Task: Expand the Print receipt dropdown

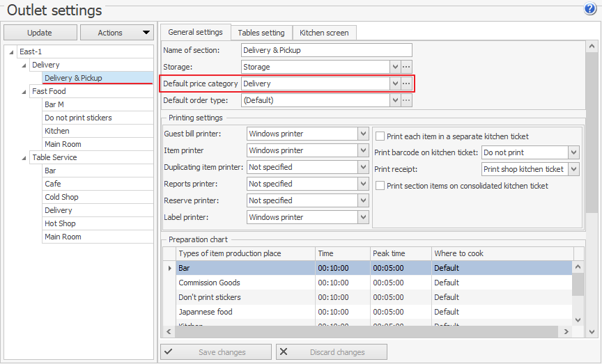Action: [573, 169]
